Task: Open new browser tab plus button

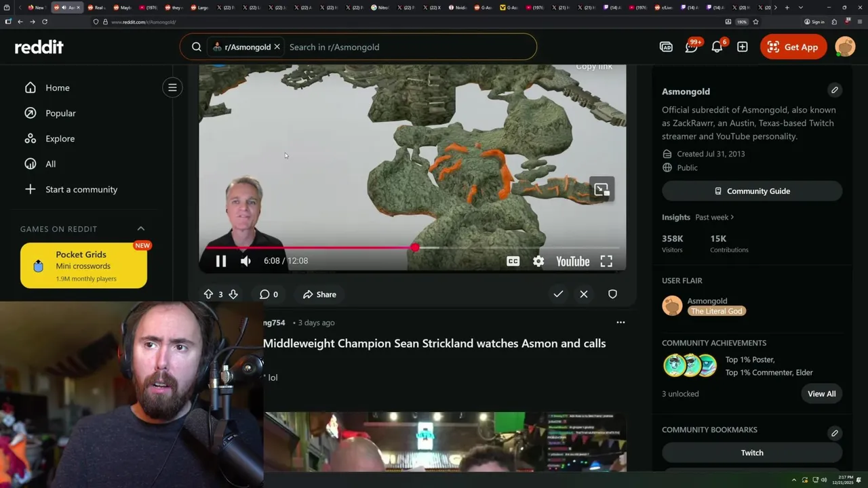Action: coord(787,7)
